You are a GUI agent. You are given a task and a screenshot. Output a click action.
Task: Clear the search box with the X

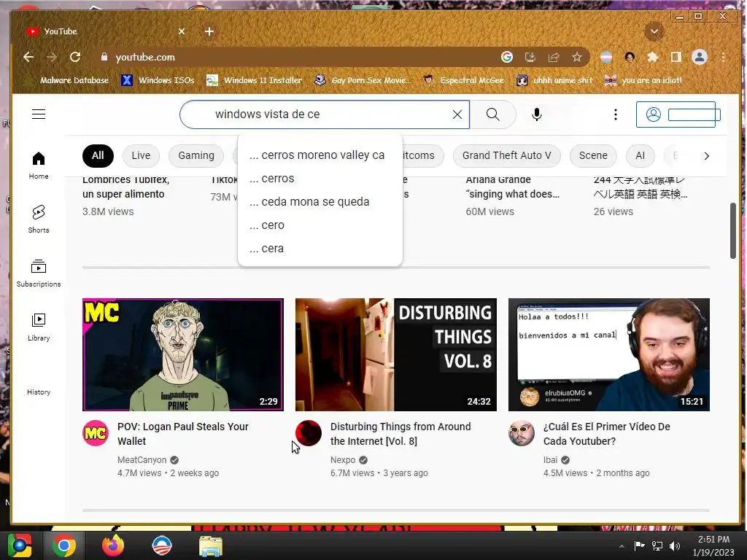(x=457, y=114)
